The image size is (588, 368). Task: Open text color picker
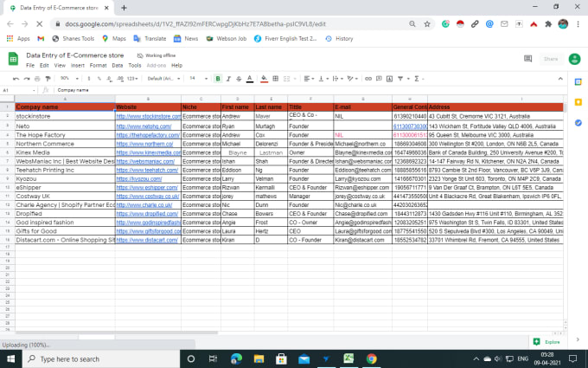pyautogui.click(x=250, y=79)
